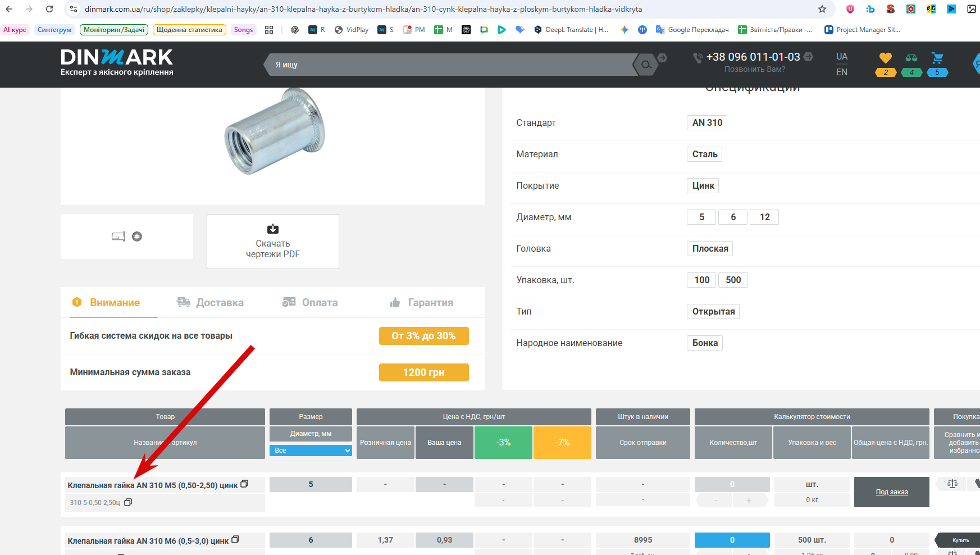Open the diameter filter dropdown 'Все'

click(311, 451)
